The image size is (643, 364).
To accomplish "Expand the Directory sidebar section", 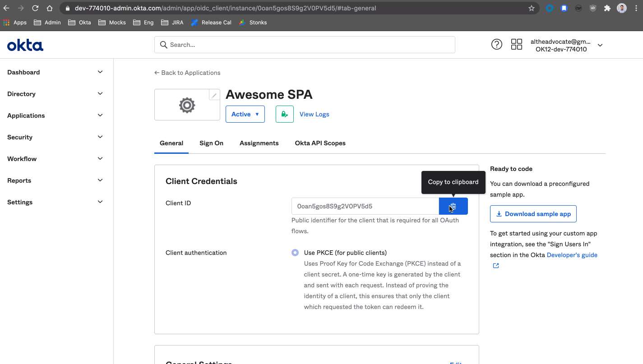I will (55, 94).
